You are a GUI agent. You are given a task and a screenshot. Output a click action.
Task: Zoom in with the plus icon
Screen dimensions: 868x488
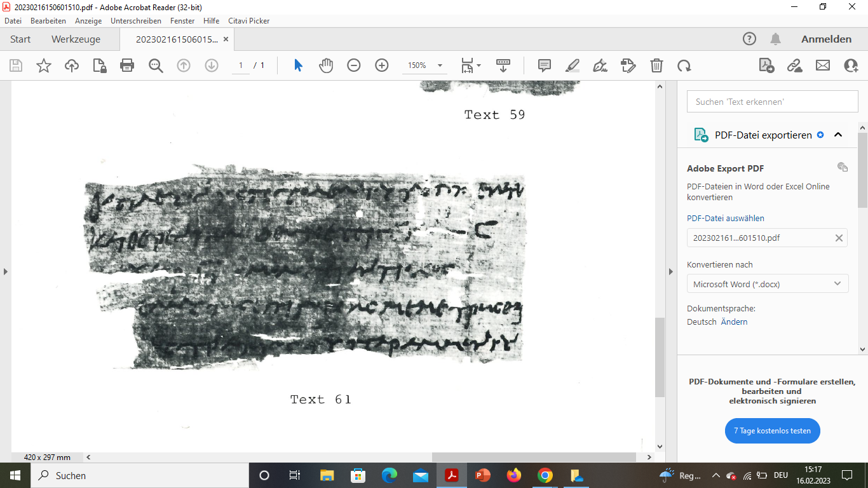[382, 65]
